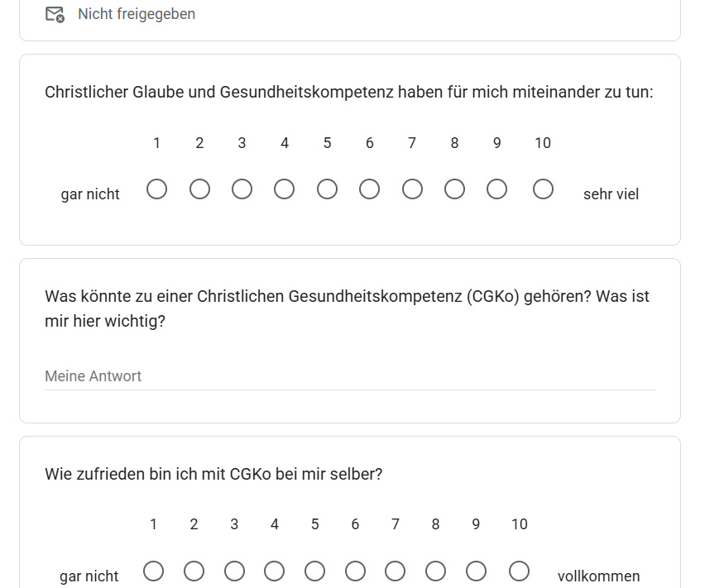This screenshot has width=705, height=588.
Task: Pick rating 6 for 'Wie zufrieden' question
Action: click(355, 571)
